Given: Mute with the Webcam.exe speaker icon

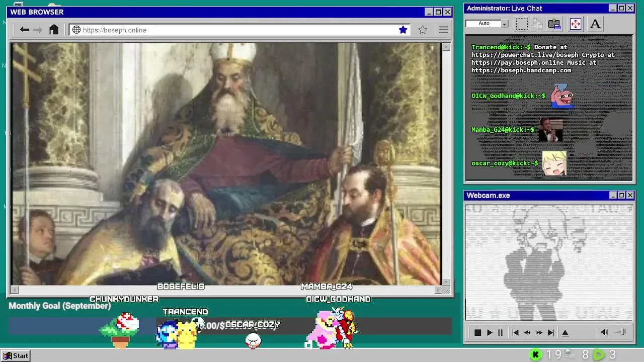Looking at the screenshot, I should [x=605, y=332].
